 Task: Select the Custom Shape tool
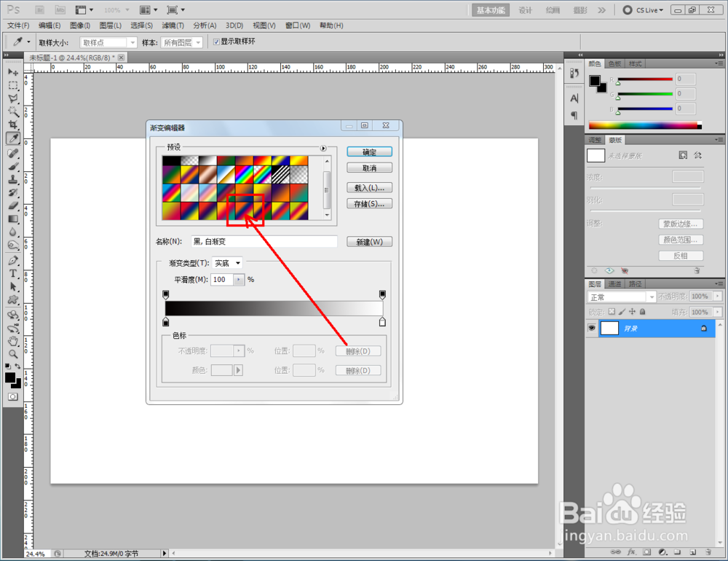pyautogui.click(x=13, y=299)
